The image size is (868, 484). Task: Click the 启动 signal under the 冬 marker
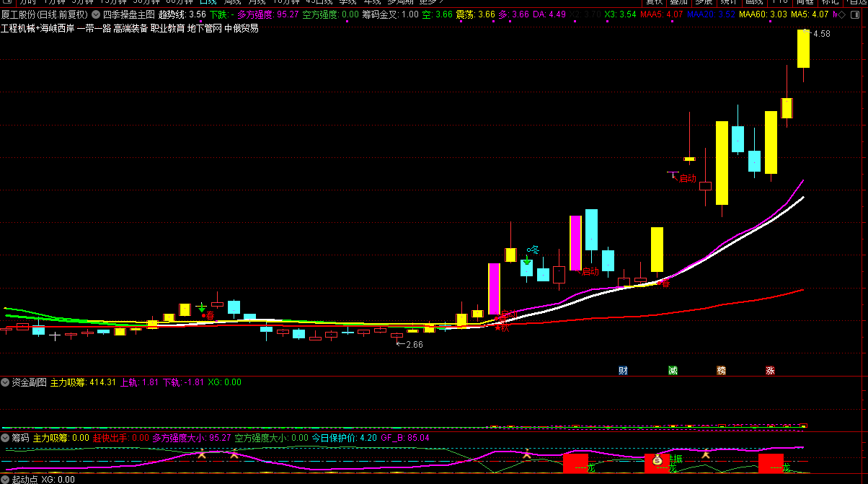coord(590,271)
